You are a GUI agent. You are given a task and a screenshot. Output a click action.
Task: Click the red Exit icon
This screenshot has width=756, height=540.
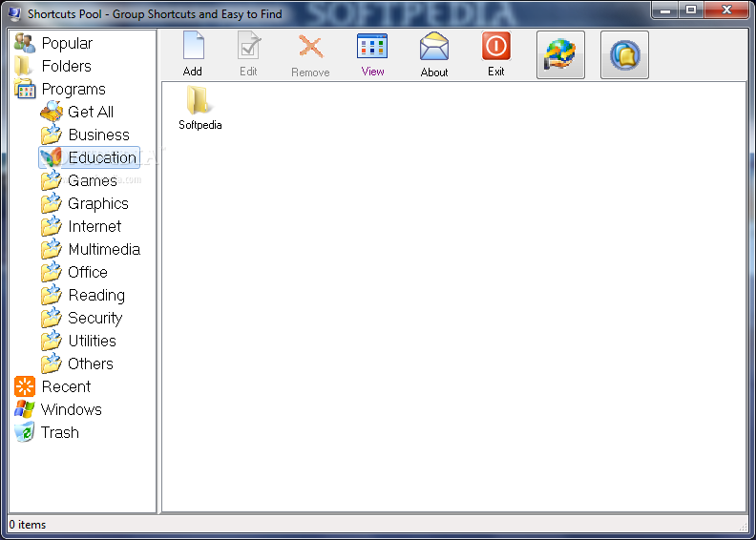click(495, 46)
